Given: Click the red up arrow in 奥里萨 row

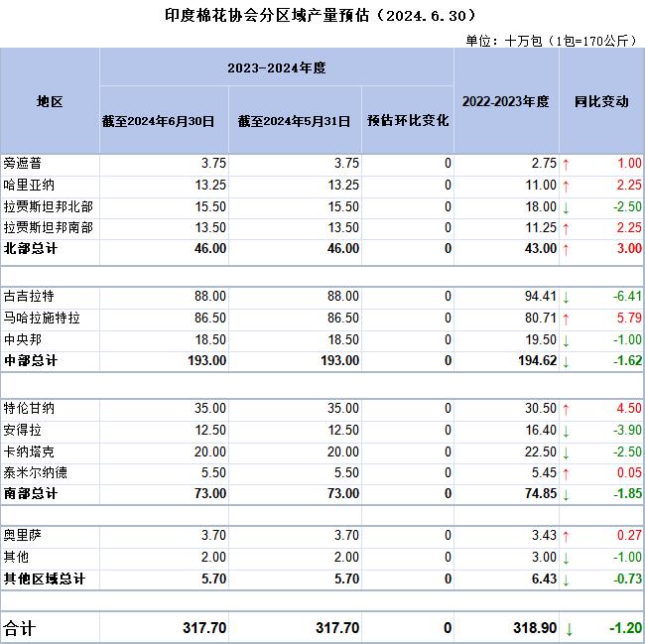Looking at the screenshot, I should [567, 536].
